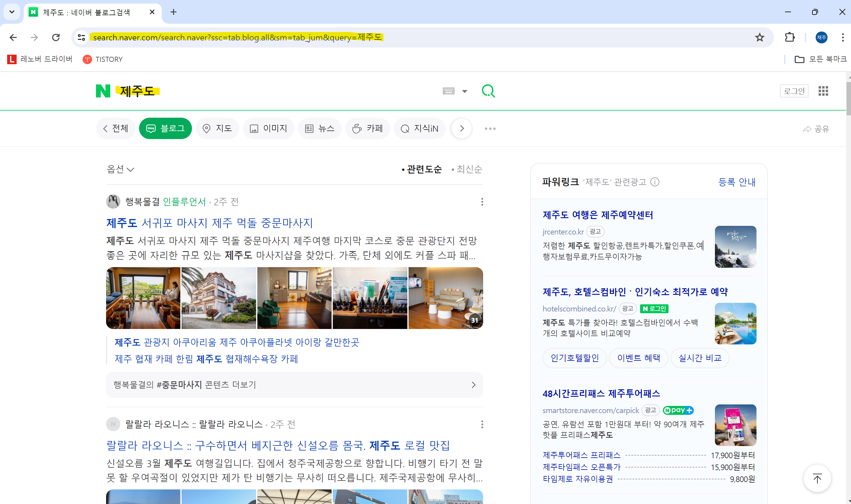Click the 파워링크 info icon
Screen dimensions: 851x504
click(x=655, y=182)
